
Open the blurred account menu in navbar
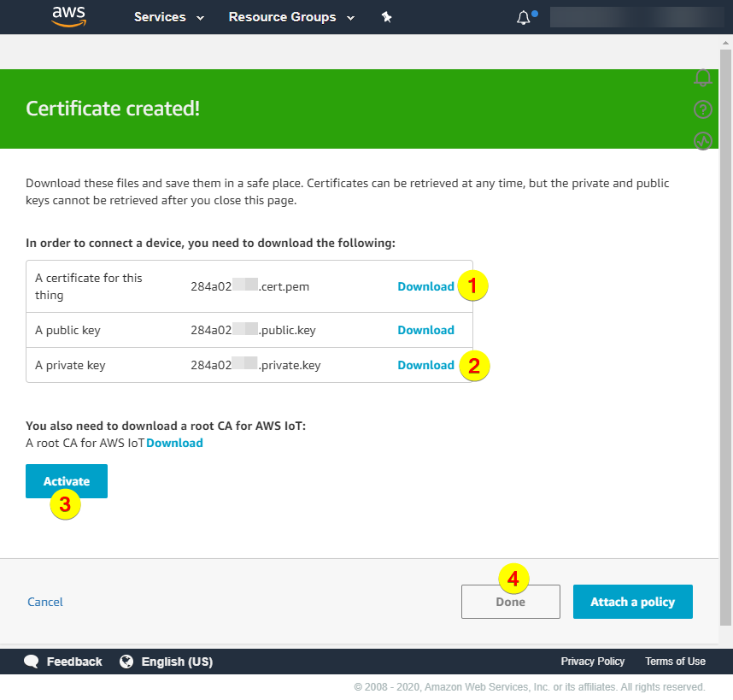(636, 17)
